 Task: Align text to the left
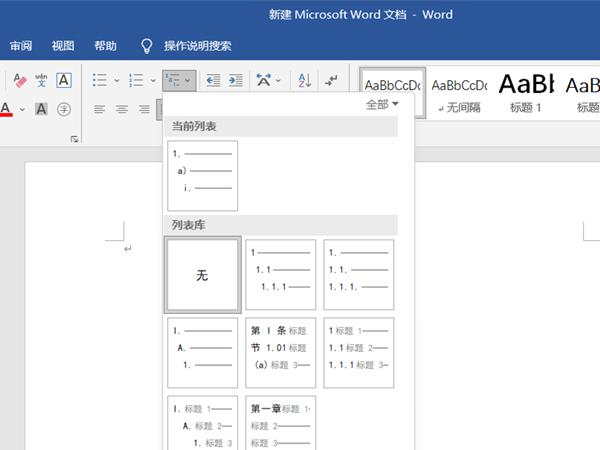point(100,109)
